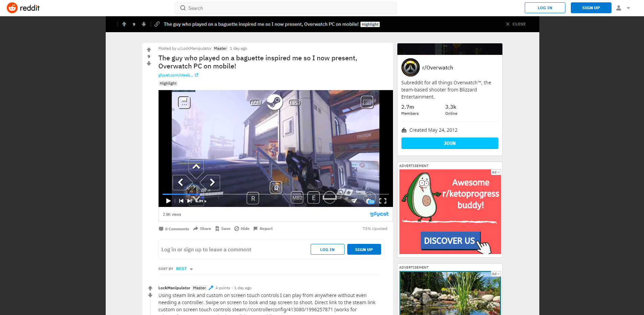Enter fullscreen for the video
The width and height of the screenshot is (644, 315).
coord(383,201)
